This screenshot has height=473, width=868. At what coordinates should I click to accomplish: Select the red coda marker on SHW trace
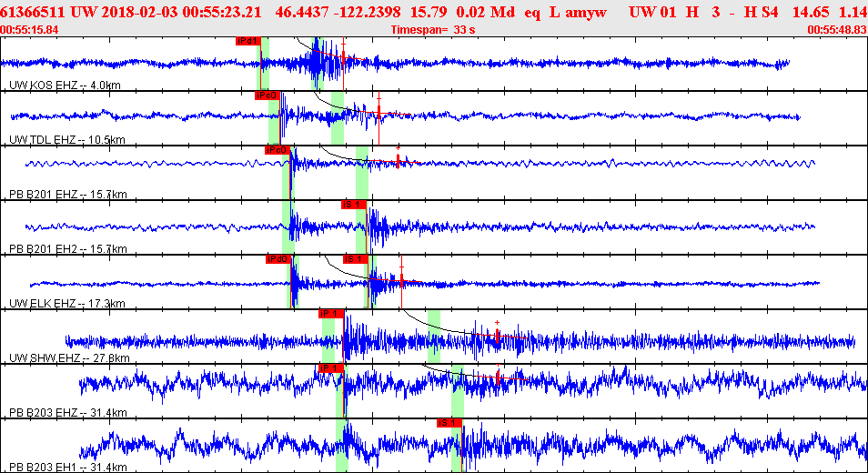497,334
